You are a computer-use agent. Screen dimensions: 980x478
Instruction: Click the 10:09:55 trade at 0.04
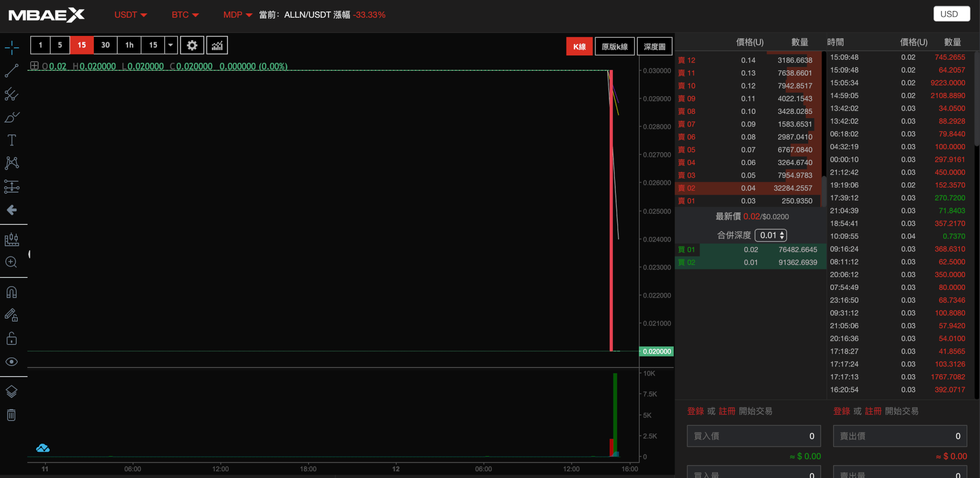(900, 236)
